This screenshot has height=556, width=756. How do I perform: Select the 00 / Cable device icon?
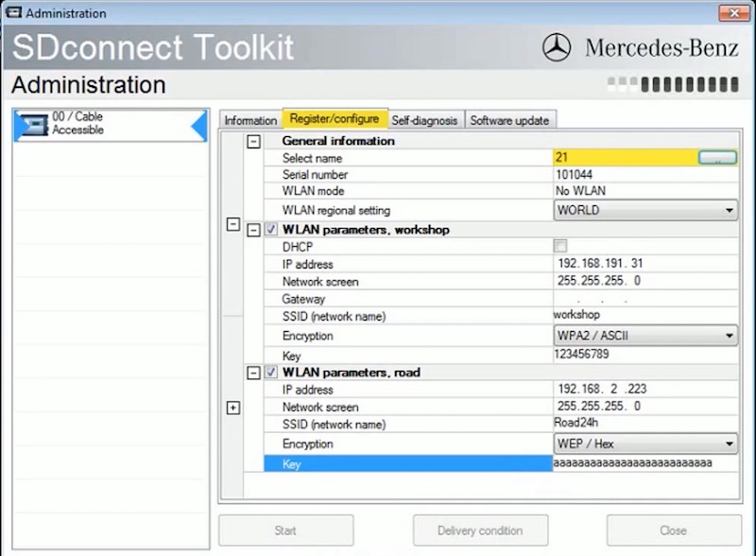click(x=34, y=123)
